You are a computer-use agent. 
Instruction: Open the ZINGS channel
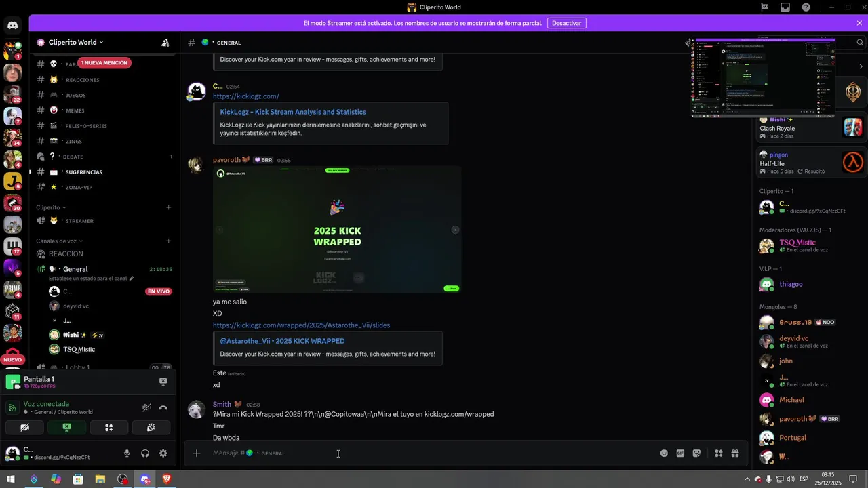point(103,141)
